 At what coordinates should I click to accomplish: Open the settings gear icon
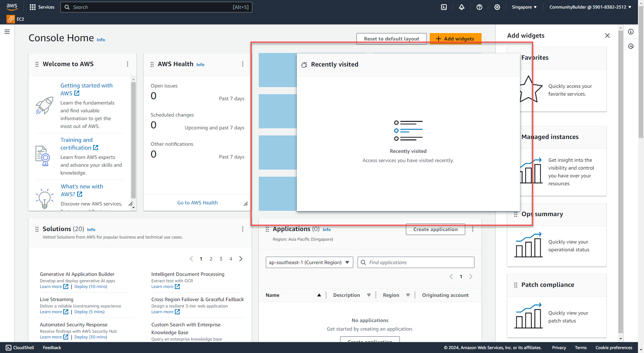coord(497,7)
